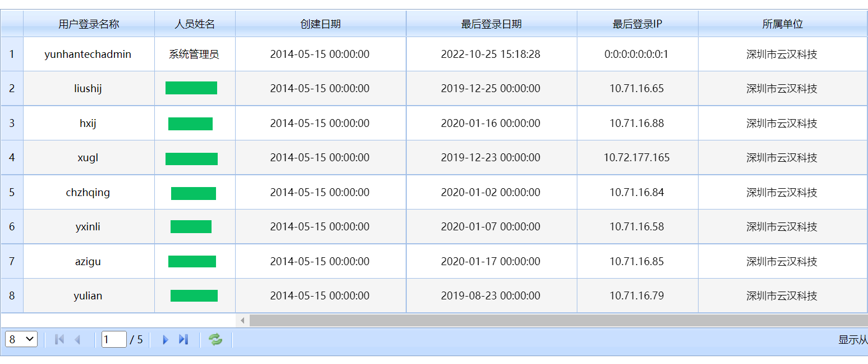
Task: Click the 创建日期 column header
Action: 320,24
